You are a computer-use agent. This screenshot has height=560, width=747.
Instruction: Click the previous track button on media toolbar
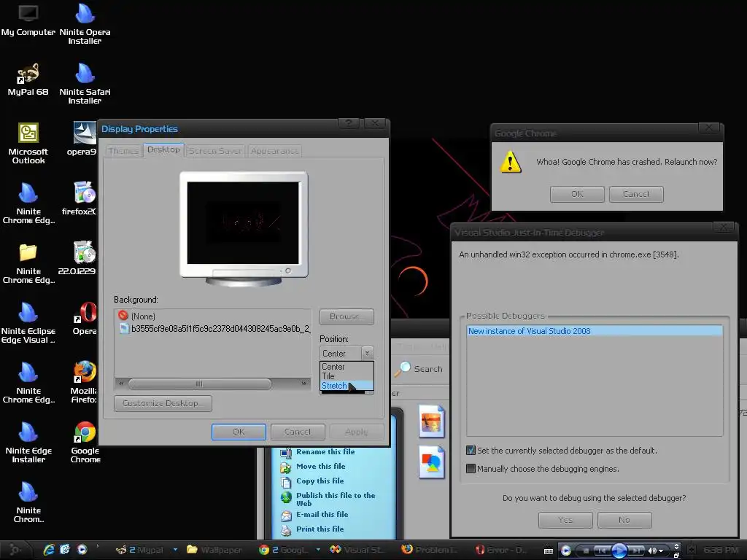602,551
